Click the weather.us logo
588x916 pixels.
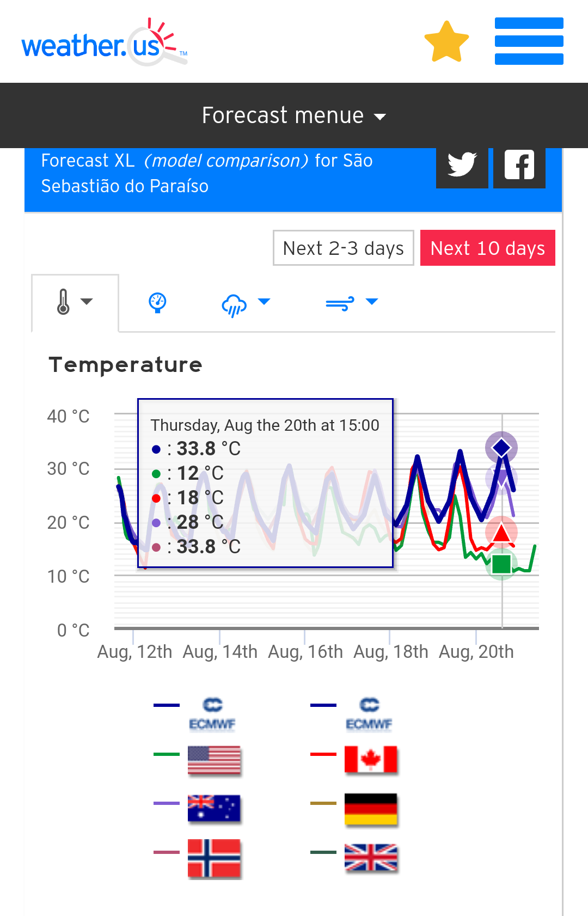104,42
